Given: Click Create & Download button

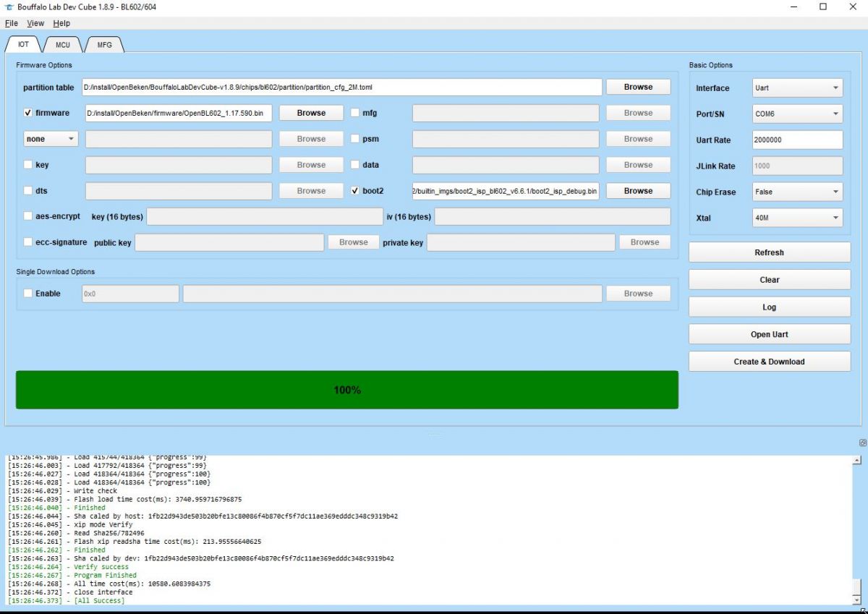Looking at the screenshot, I should 770,362.
